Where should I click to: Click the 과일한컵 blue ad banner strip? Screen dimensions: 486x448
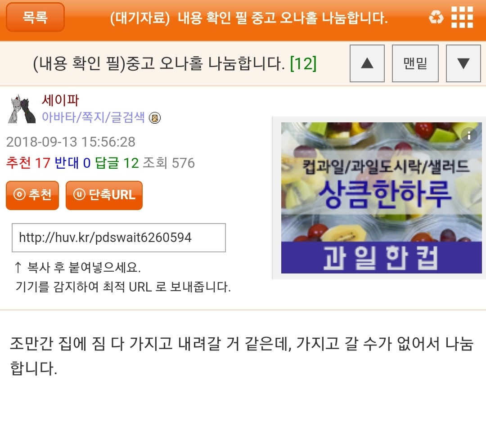coord(381,257)
